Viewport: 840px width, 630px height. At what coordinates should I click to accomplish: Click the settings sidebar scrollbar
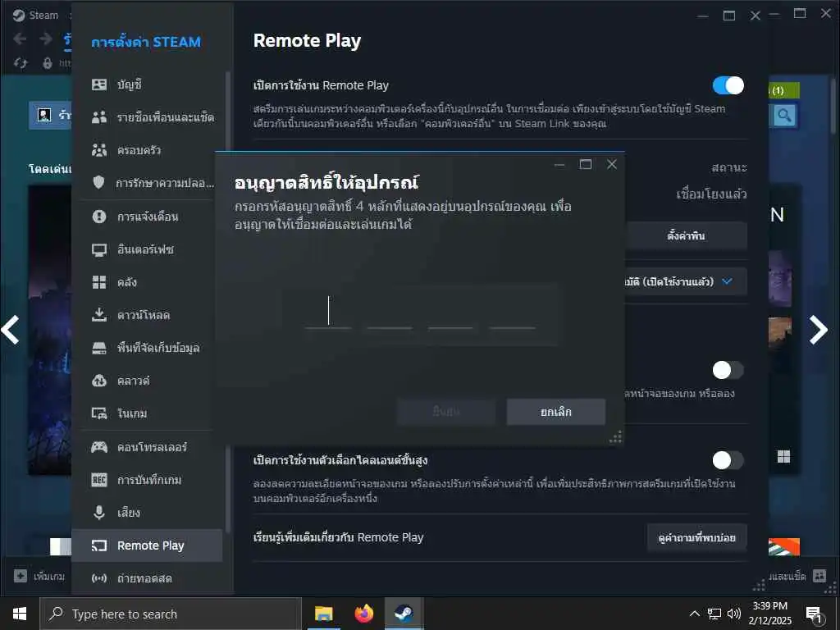point(228,303)
